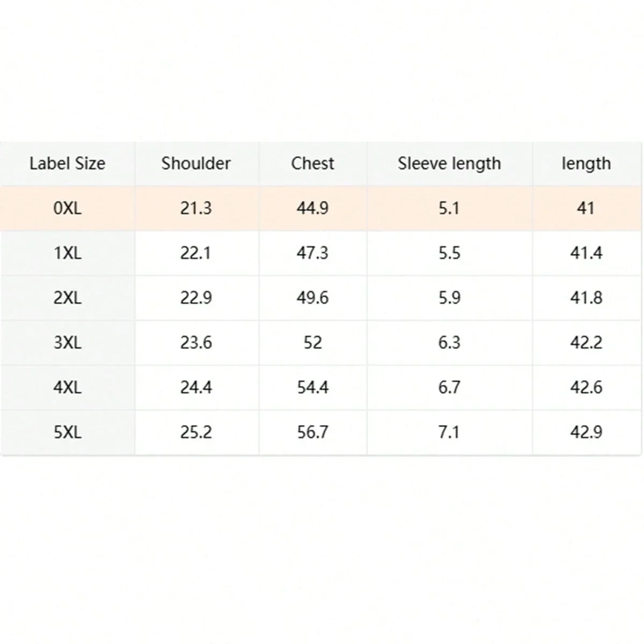Screen dimensions: 644x644
Task: Click the 0XL length value 41
Action: [586, 208]
